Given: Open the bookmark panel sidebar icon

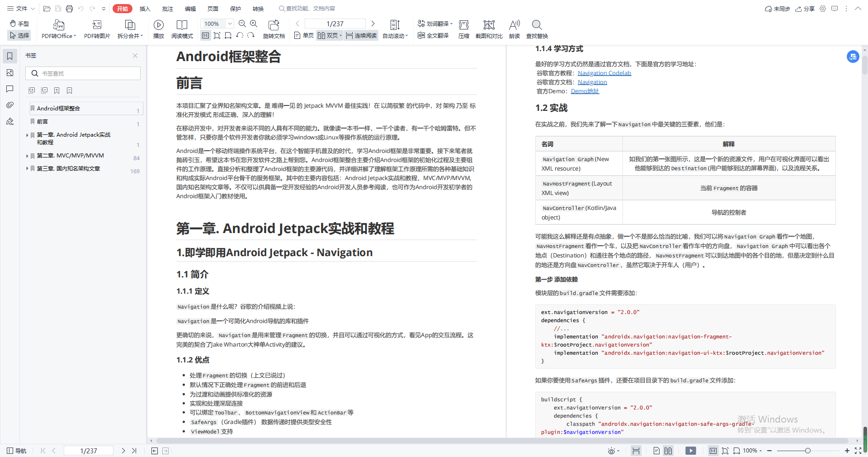Looking at the screenshot, I should (x=10, y=56).
